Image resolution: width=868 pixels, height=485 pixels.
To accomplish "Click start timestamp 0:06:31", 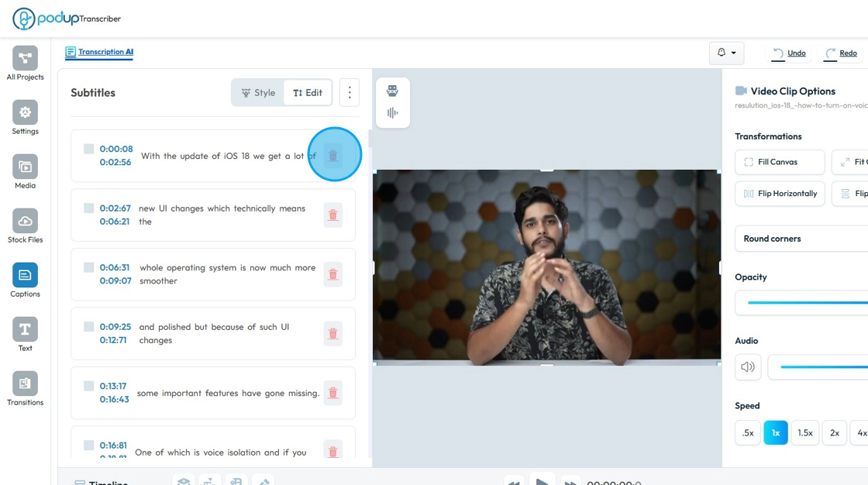I will coord(115,267).
